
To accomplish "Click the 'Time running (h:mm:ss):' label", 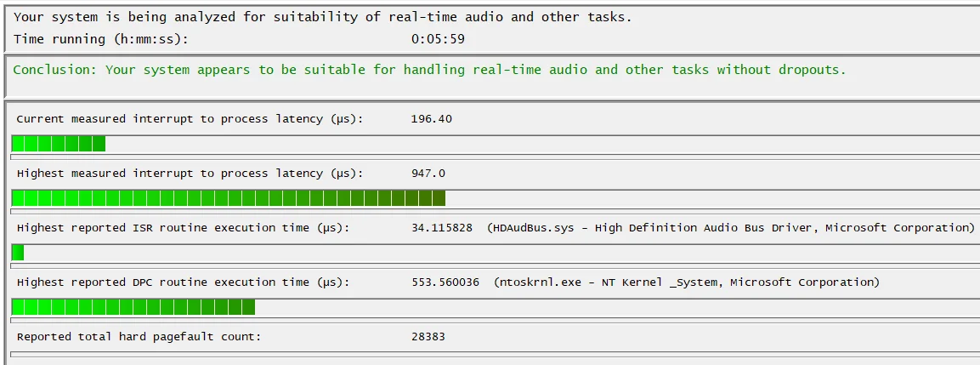I will point(100,39).
